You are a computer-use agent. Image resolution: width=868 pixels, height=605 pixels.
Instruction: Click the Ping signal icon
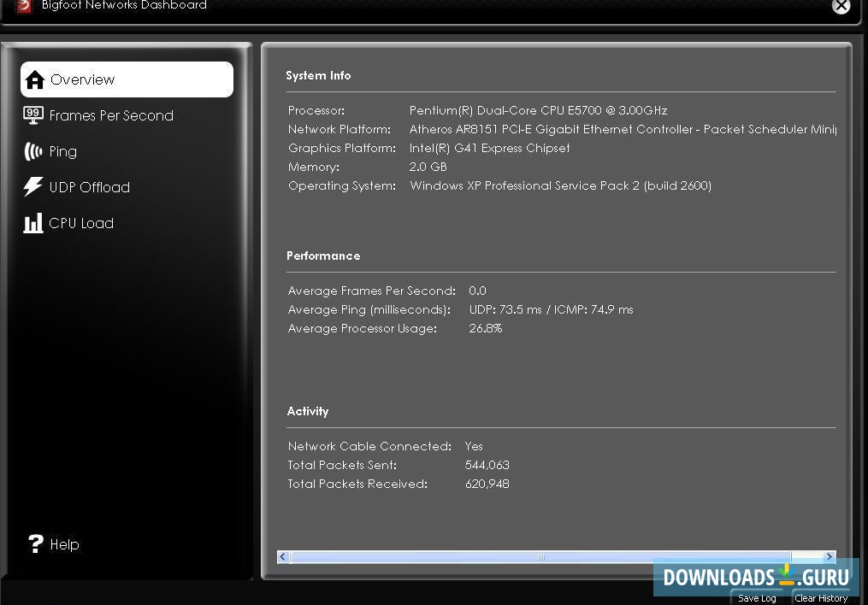point(32,151)
